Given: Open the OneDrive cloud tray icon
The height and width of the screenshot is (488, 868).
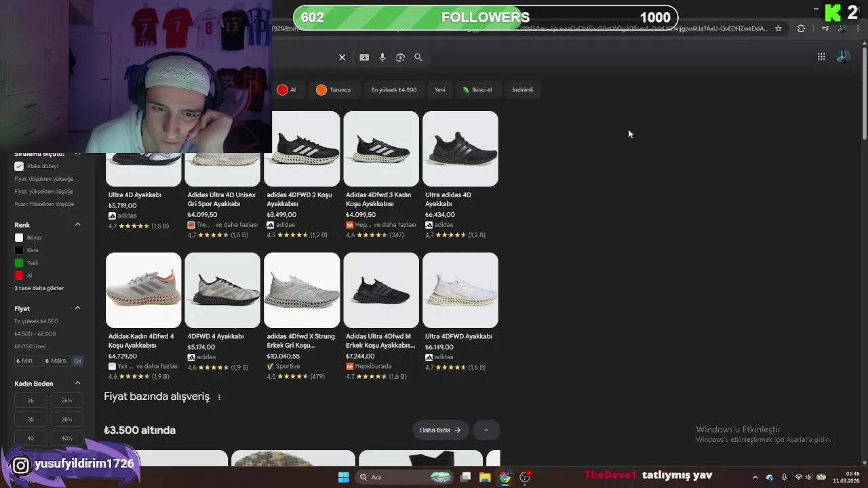Looking at the screenshot, I should tap(770, 477).
